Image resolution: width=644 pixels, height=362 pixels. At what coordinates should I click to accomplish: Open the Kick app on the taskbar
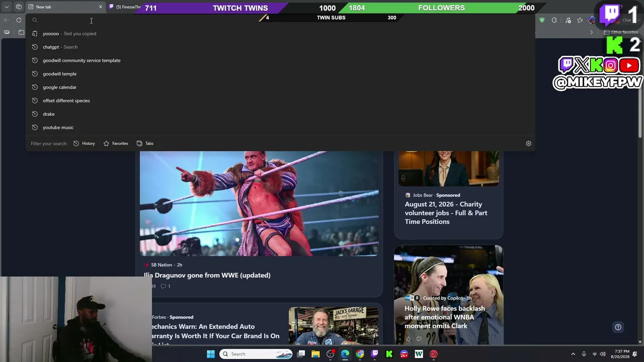click(389, 354)
